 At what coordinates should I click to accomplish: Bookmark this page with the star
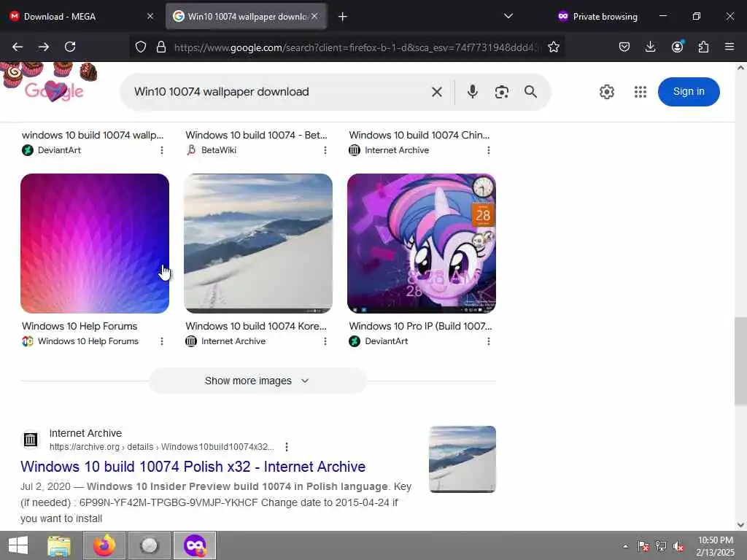(553, 47)
